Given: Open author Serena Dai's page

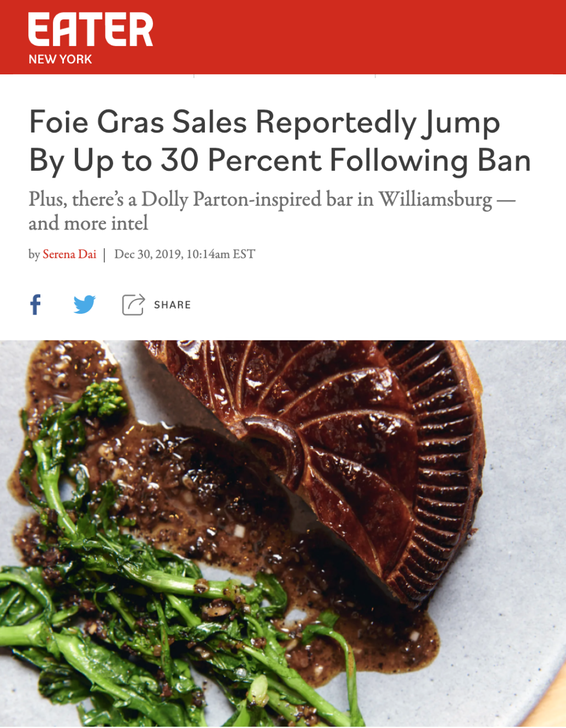Looking at the screenshot, I should [69, 255].
